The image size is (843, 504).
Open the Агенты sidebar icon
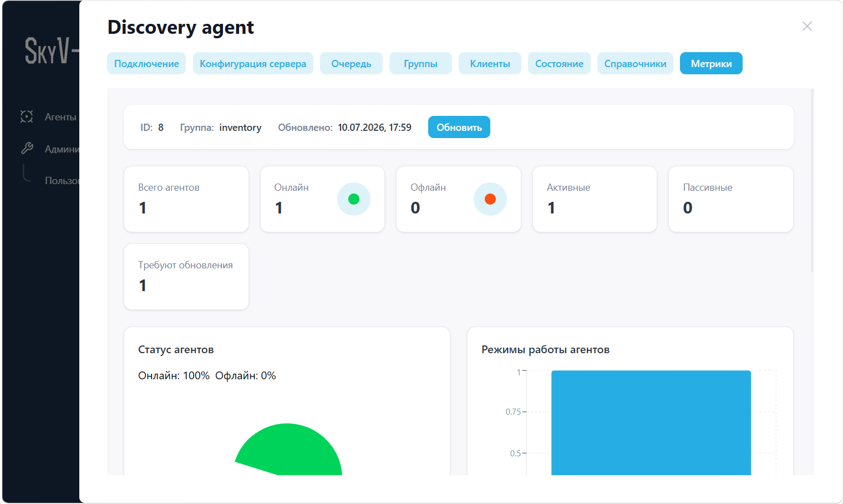point(27,116)
